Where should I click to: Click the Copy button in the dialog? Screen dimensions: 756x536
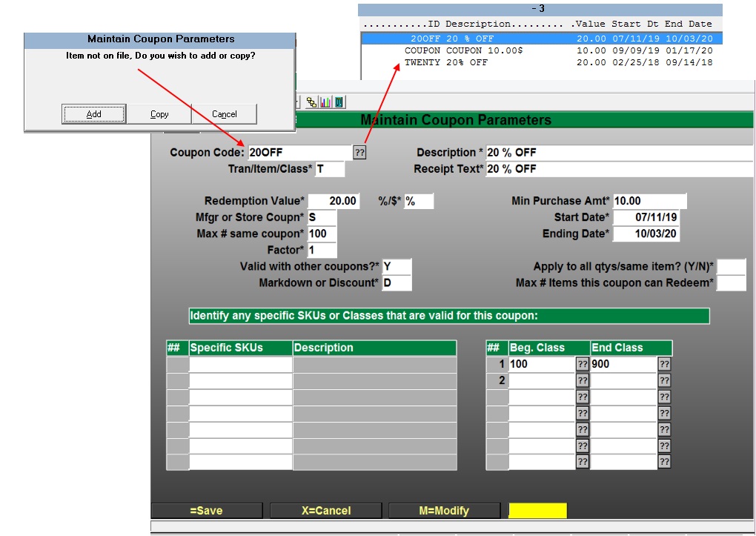(x=159, y=114)
